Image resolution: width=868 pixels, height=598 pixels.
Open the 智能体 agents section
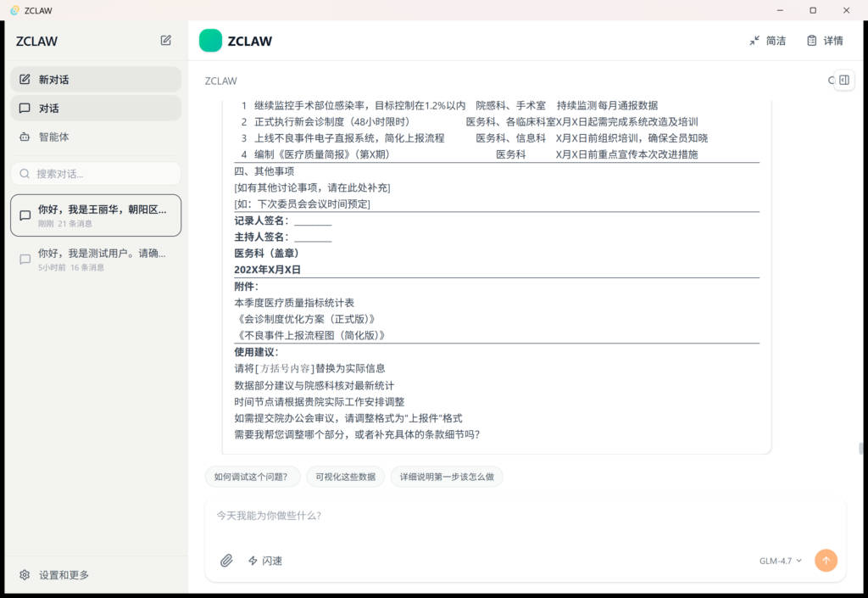click(x=53, y=137)
